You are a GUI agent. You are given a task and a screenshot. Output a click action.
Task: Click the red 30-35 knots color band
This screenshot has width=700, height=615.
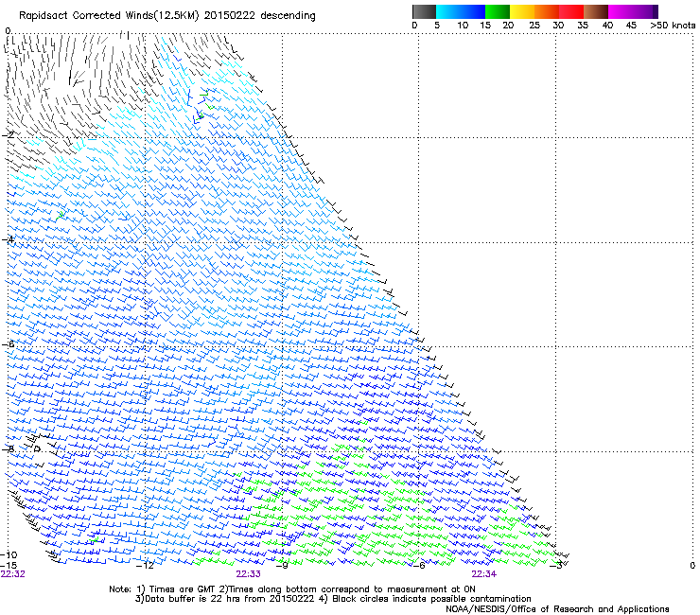(571, 11)
